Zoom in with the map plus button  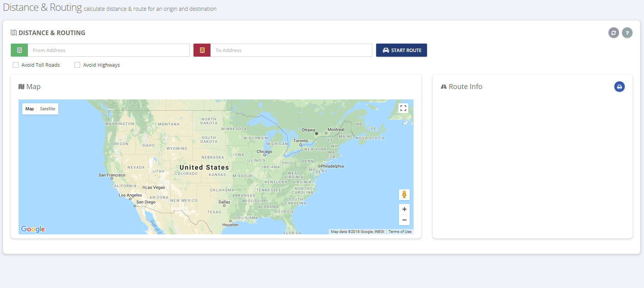pos(404,209)
